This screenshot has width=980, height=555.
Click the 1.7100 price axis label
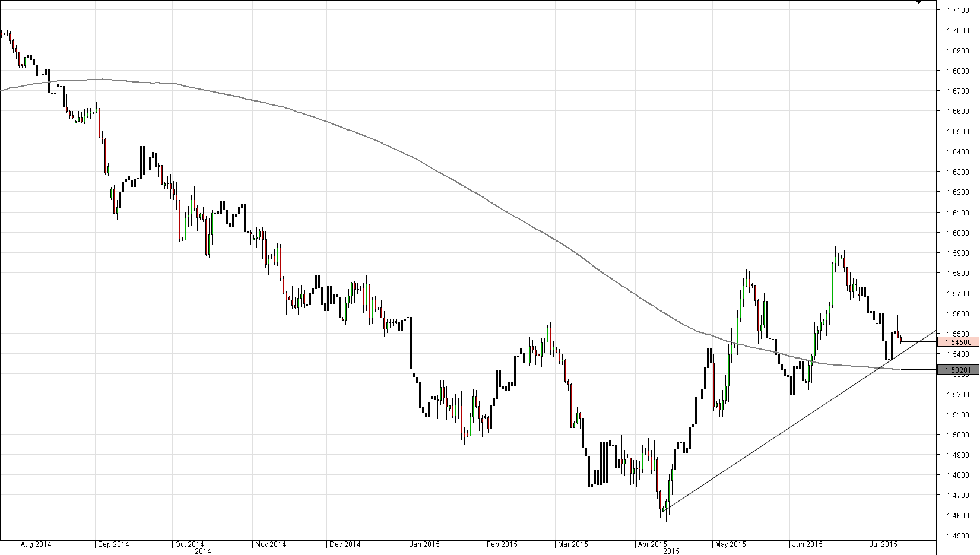(x=959, y=10)
